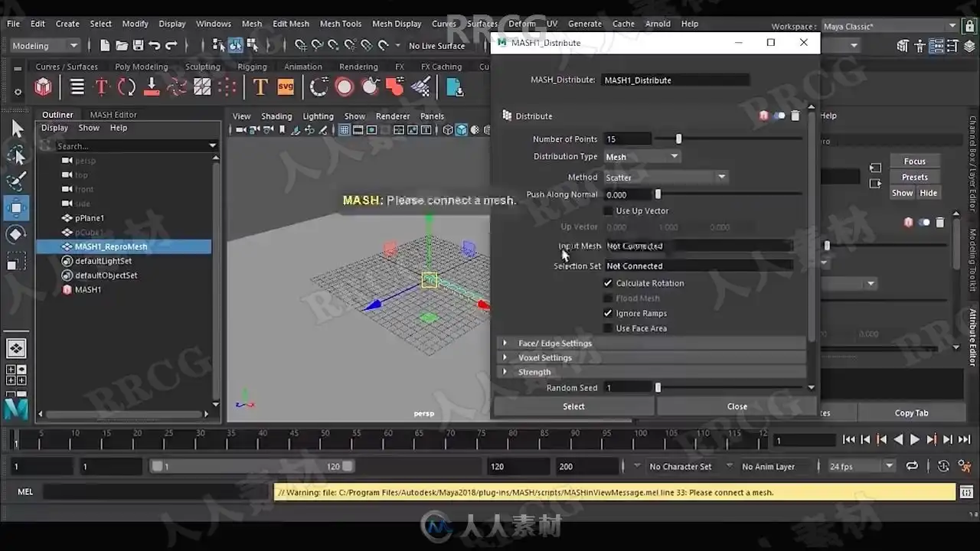Viewport: 980px width, 551px height.
Task: Create a MASH network from the shelf
Action: click(44, 87)
